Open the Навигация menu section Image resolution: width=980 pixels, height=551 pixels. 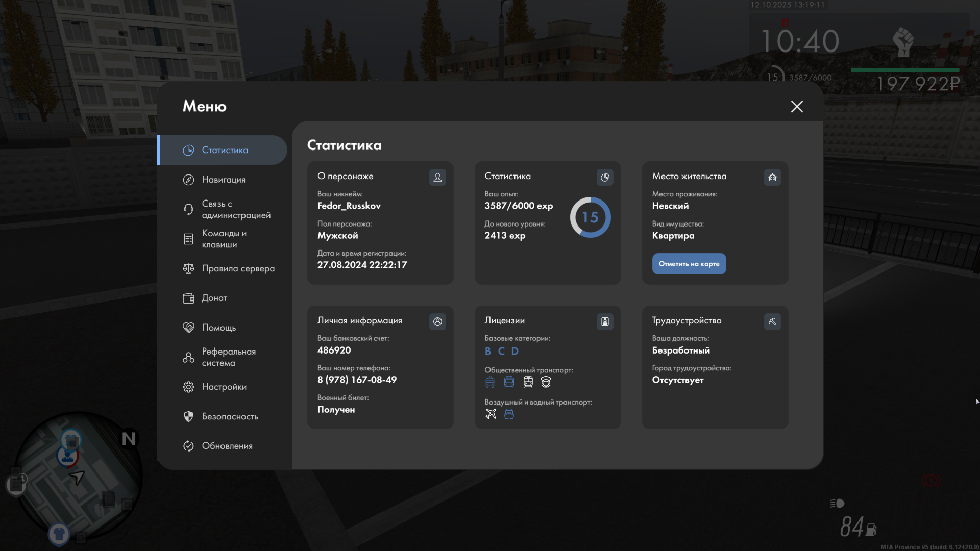(x=224, y=180)
